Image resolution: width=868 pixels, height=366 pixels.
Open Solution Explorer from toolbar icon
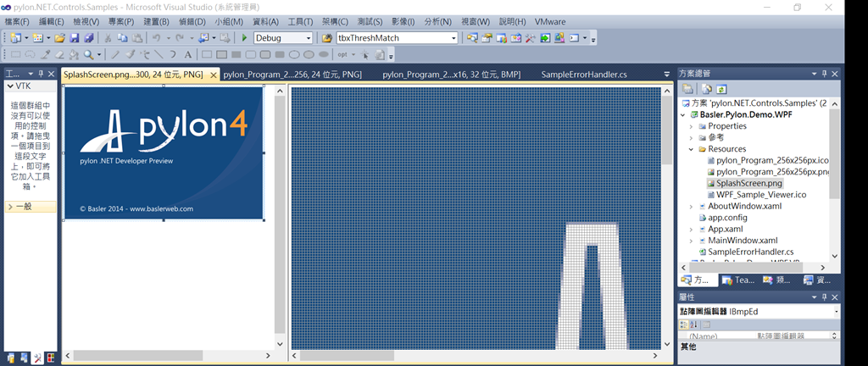(472, 38)
